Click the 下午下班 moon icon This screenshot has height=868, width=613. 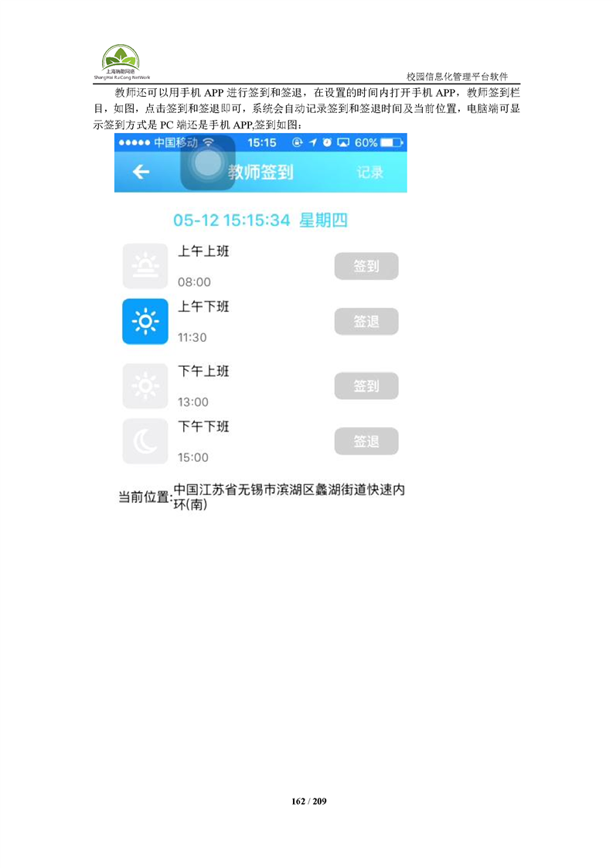pos(145,441)
